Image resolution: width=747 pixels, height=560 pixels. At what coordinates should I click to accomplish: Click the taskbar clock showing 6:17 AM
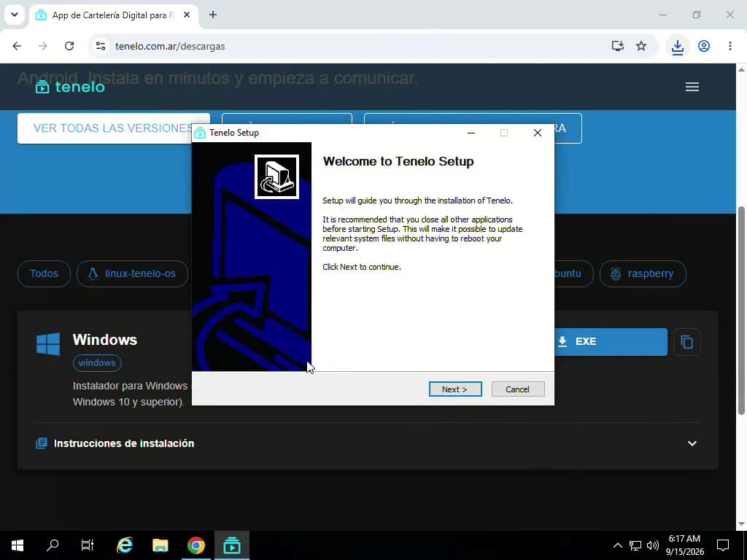click(x=684, y=545)
